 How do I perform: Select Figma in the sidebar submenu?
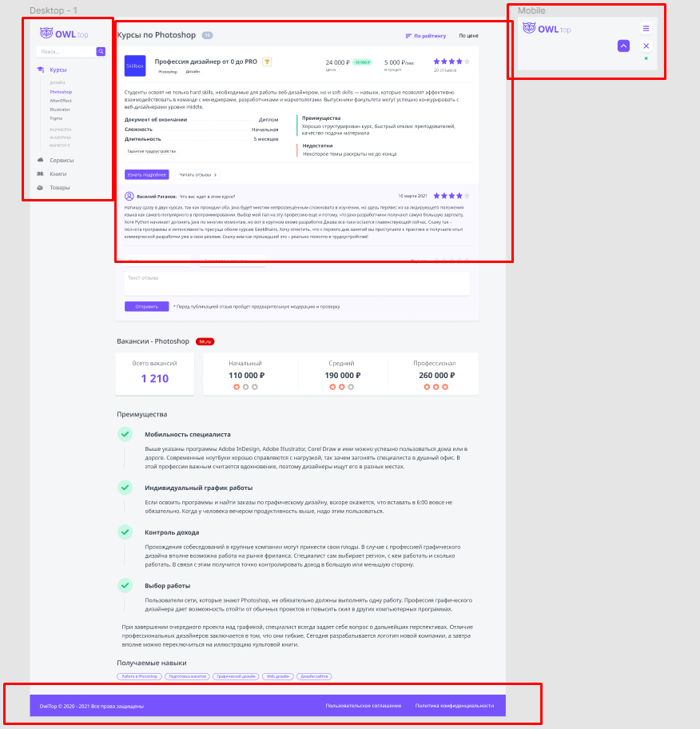(x=56, y=118)
